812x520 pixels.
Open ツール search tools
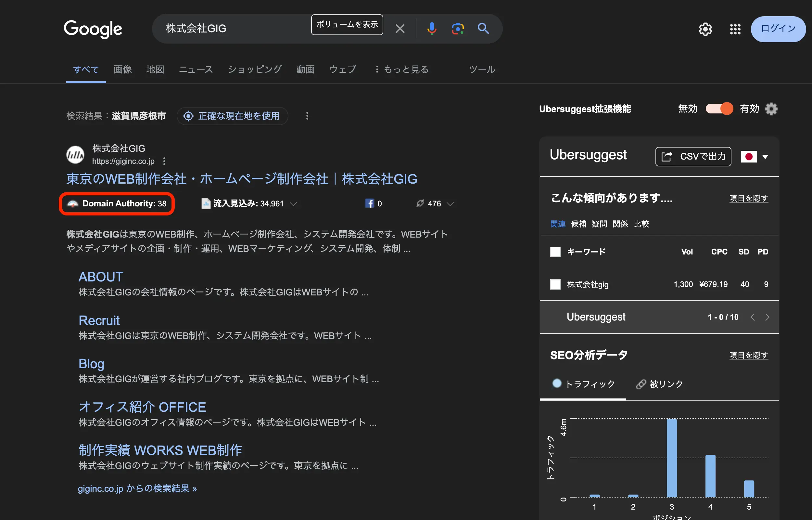482,69
